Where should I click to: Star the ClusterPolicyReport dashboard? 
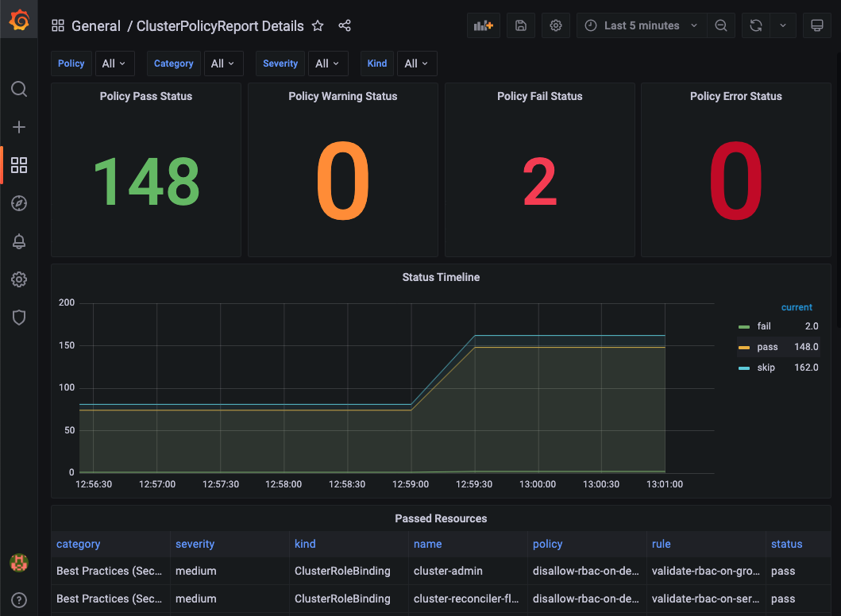318,25
